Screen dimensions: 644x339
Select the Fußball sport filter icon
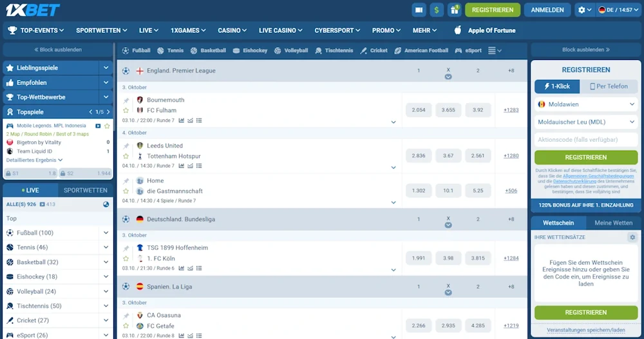click(126, 50)
